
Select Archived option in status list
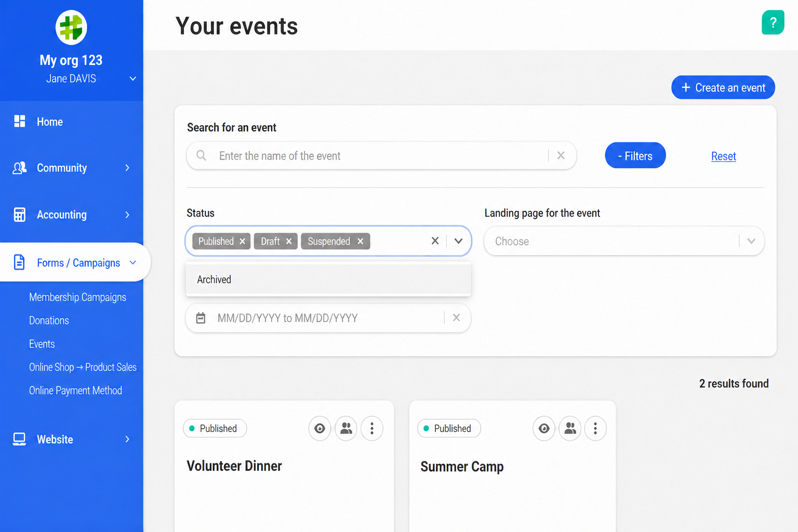[328, 280]
